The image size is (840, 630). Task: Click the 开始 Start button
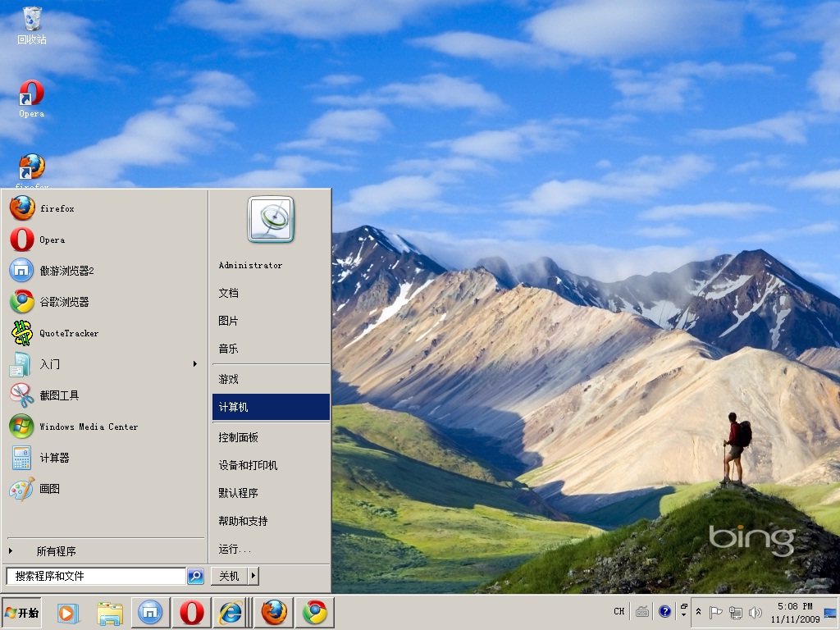21,613
